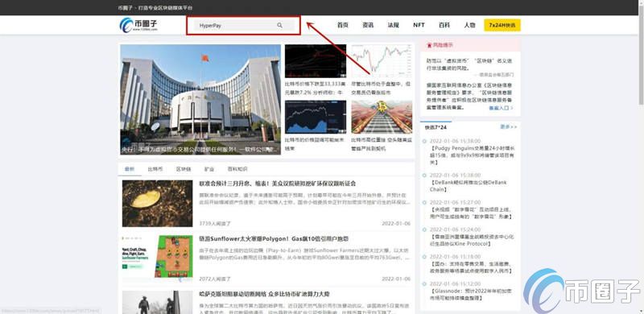Open the 人物 navigation item
This screenshot has height=314, width=644.
pos(470,25)
